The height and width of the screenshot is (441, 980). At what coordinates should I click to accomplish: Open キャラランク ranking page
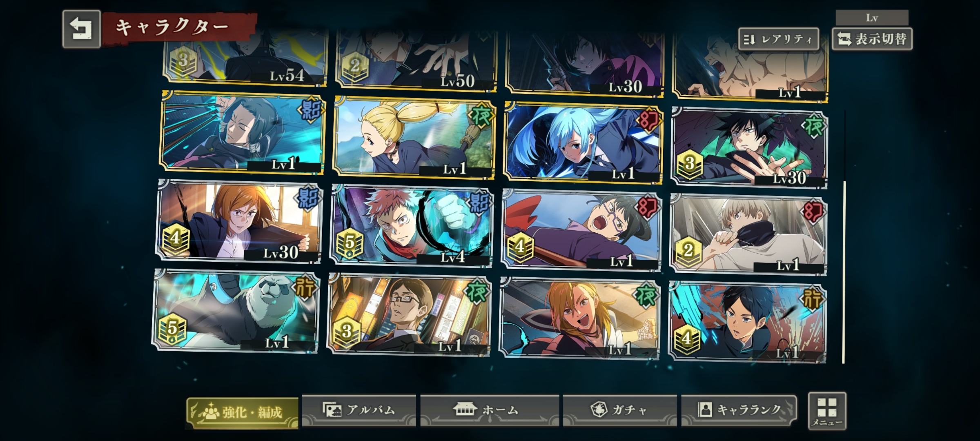pyautogui.click(x=739, y=410)
